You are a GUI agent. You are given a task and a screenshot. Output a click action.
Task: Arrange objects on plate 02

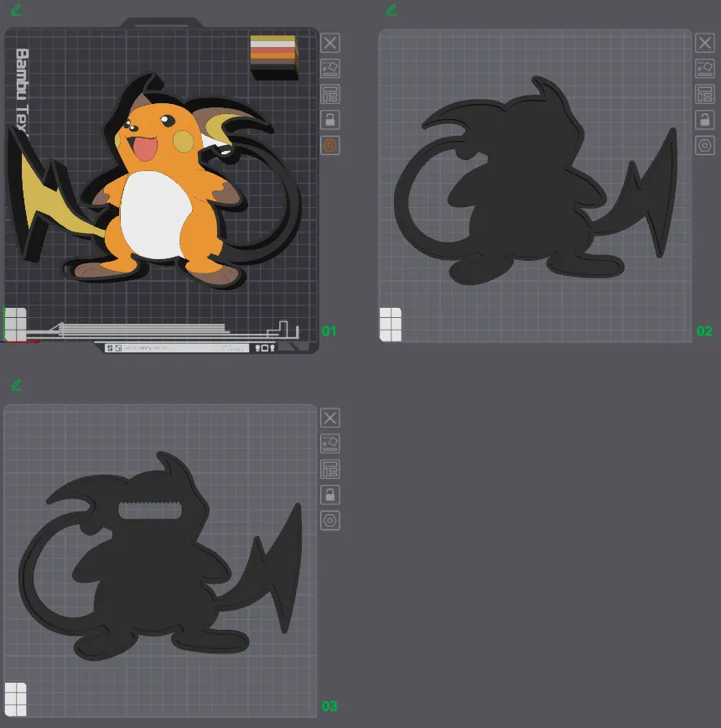(705, 94)
